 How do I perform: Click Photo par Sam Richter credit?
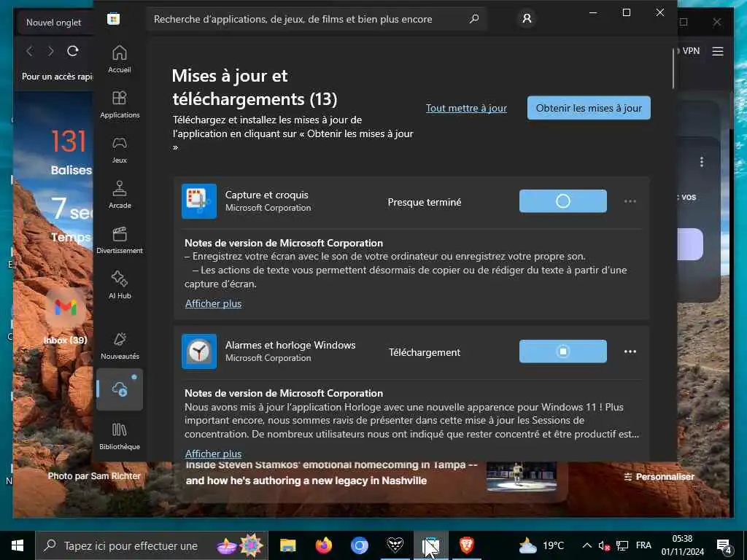[x=94, y=475]
